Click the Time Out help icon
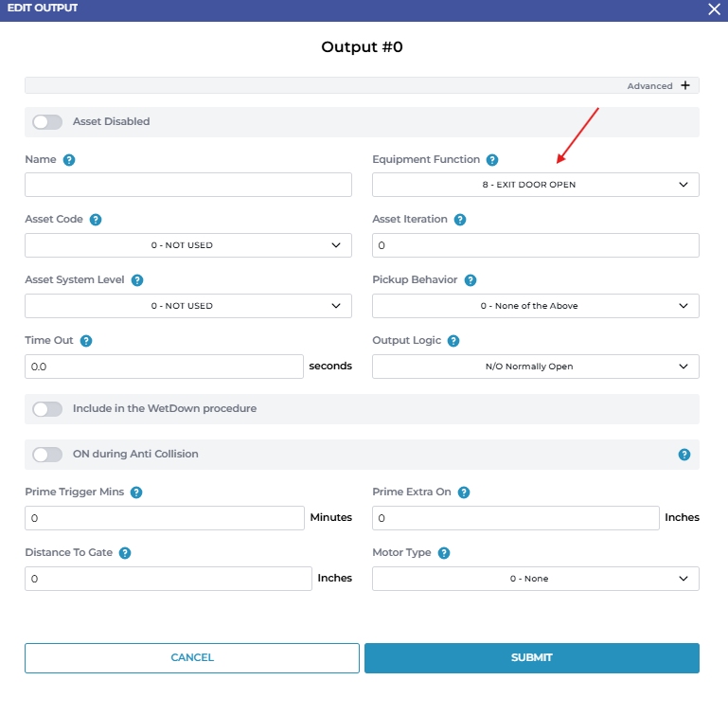728x716 pixels. pyautogui.click(x=86, y=341)
